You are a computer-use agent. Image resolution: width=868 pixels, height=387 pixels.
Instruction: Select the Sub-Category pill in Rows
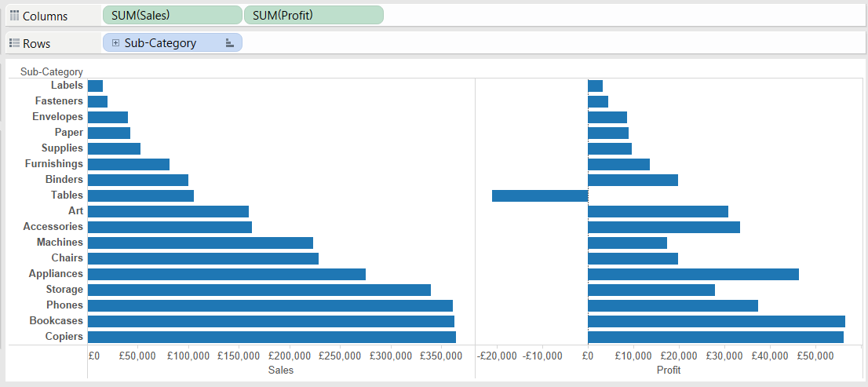tap(172, 42)
